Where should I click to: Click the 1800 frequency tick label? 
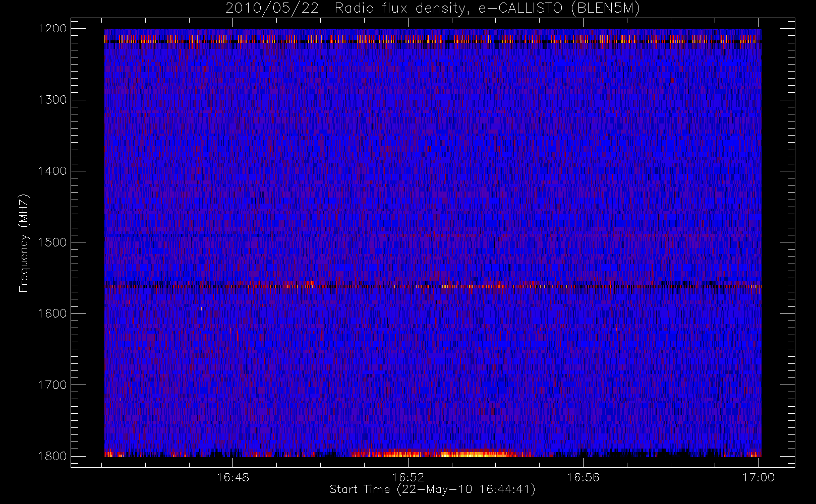pyautogui.click(x=53, y=456)
